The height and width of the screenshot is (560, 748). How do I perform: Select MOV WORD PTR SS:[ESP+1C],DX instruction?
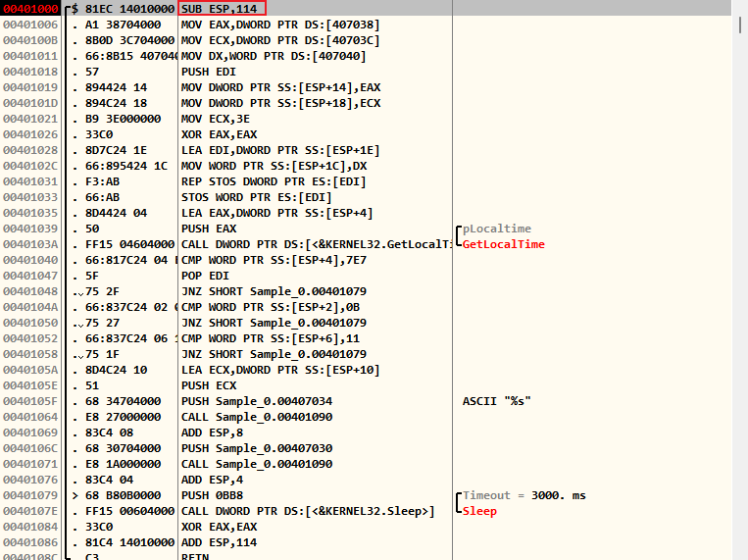tap(274, 166)
